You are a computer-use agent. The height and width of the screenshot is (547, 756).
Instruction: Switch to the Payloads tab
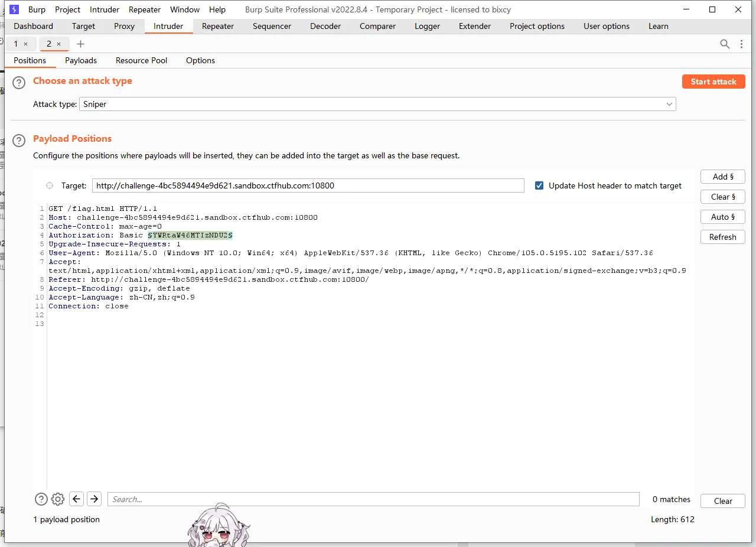tap(81, 60)
